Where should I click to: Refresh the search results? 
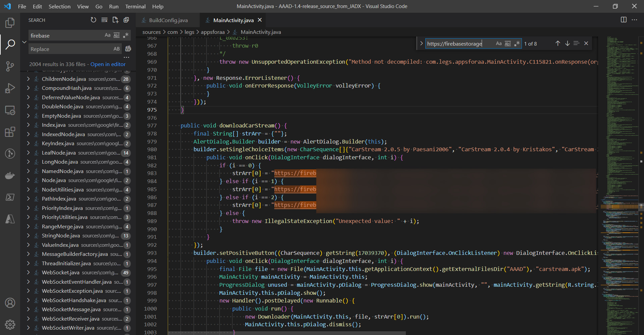click(93, 20)
